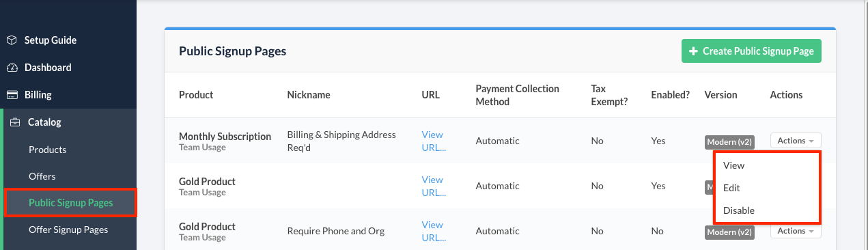Viewport: 868px width, 250px height.
Task: Click Billing & Shipping Address Req'd nickname
Action: (x=341, y=141)
